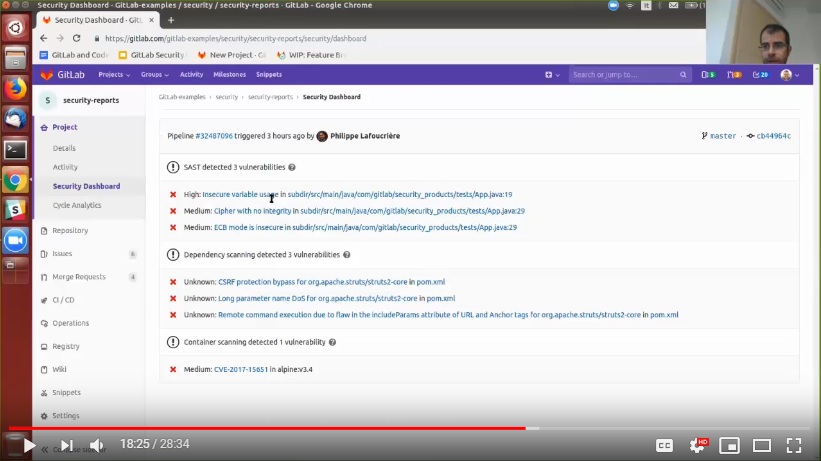Screen dimensions: 821x461
Task: Open the New Project bookmark
Action: (x=232, y=55)
